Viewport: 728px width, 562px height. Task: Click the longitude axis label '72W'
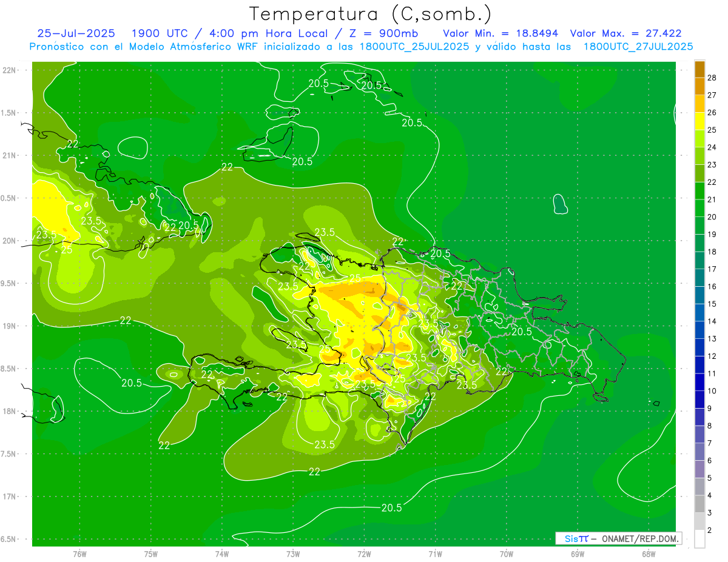(x=364, y=554)
